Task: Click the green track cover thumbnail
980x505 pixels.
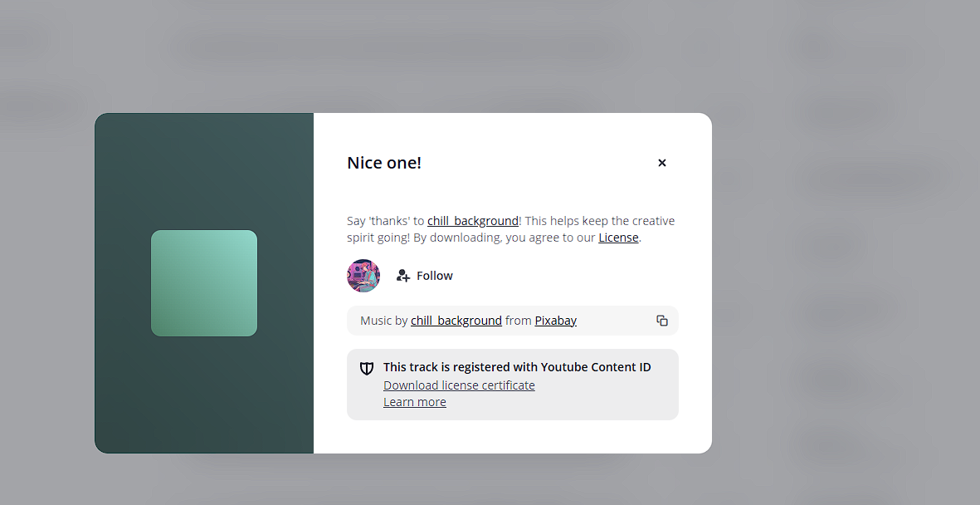Action: pos(204,283)
